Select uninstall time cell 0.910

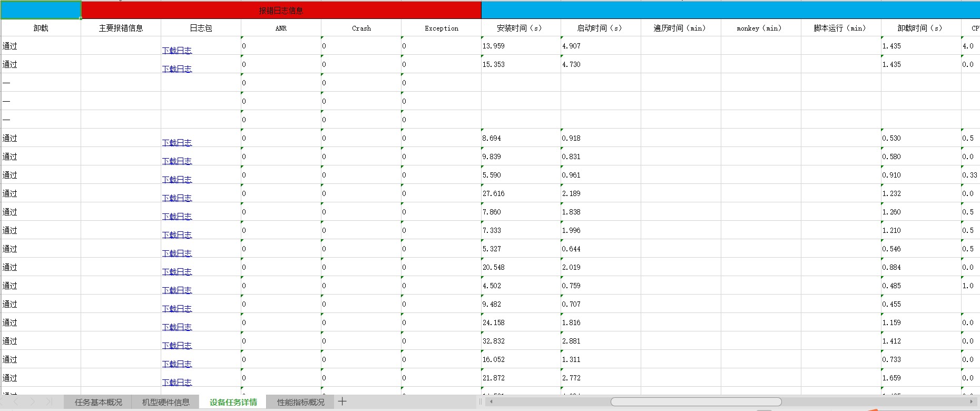[x=922, y=175]
